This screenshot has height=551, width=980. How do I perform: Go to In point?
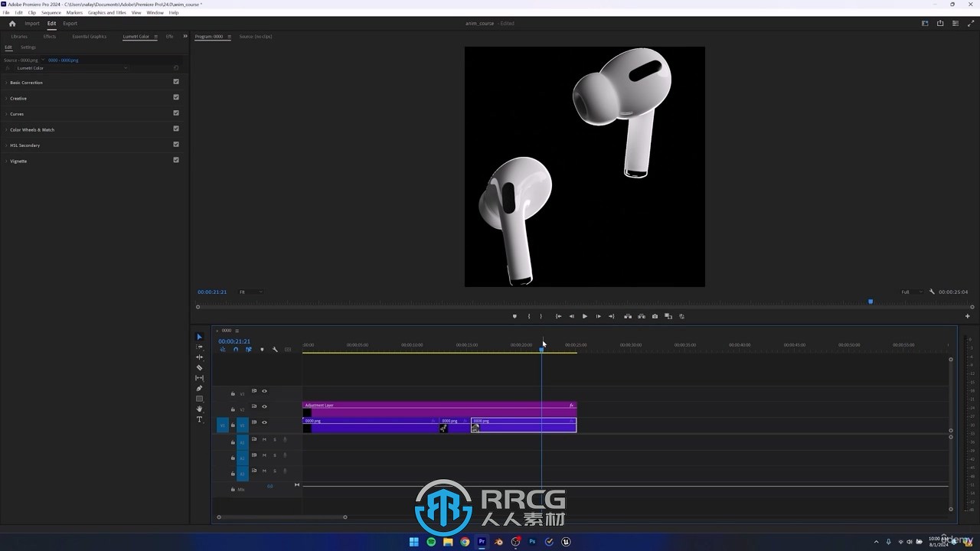point(558,316)
